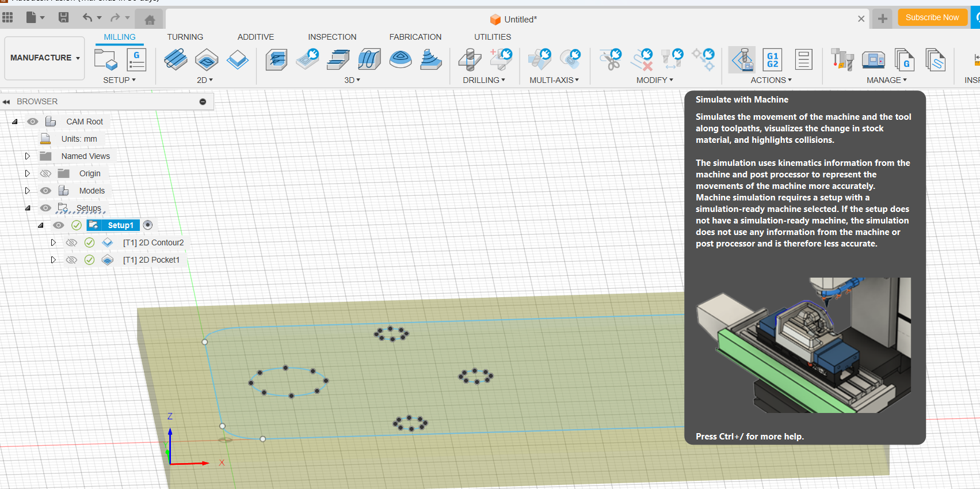The height and width of the screenshot is (489, 980).
Task: Open the undo history dropdown arrow
Action: (99, 17)
